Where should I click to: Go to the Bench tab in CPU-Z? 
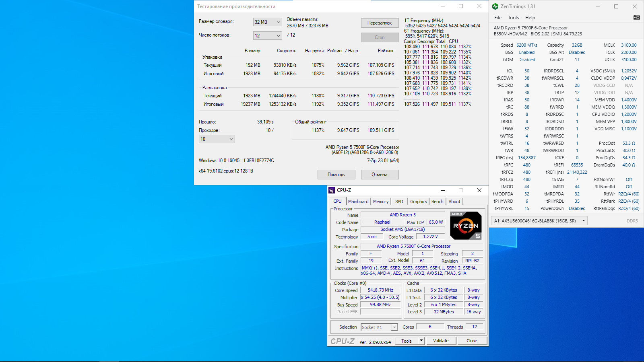pos(438,202)
